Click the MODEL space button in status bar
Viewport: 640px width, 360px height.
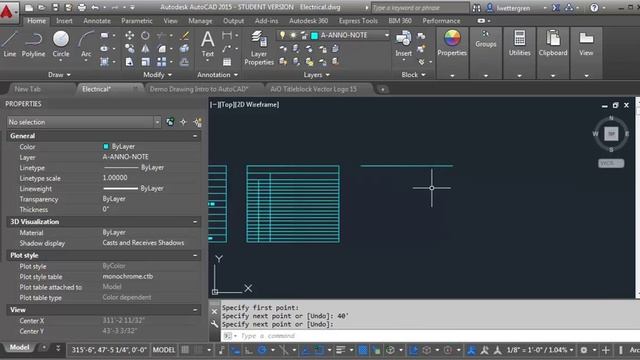[x=164, y=350]
